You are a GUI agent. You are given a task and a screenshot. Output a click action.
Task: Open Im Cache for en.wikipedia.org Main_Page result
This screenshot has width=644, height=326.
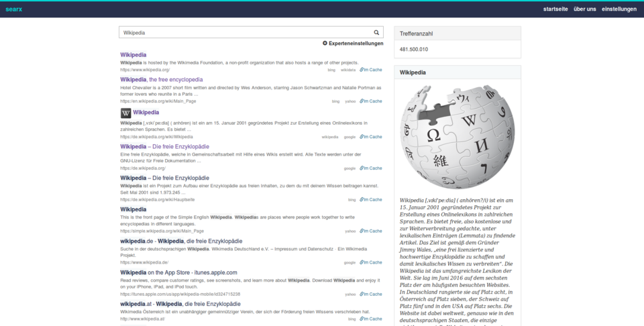pos(371,101)
